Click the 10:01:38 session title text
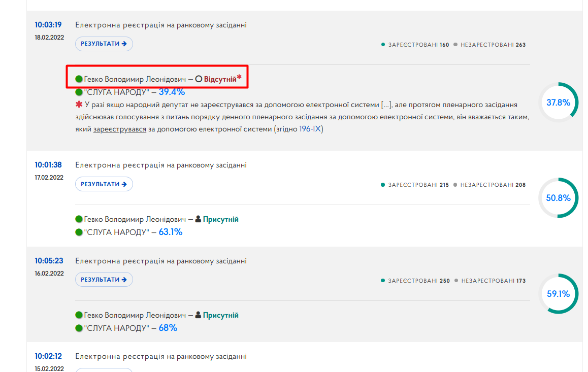Viewport: 588px width, 372px height. click(161, 165)
